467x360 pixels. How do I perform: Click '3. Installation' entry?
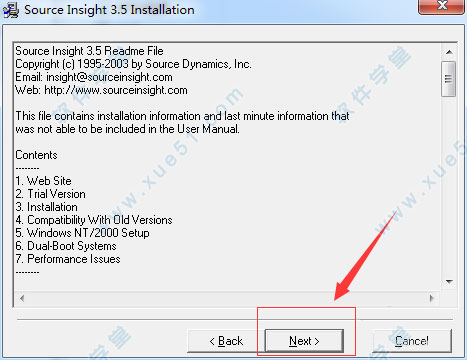(x=46, y=207)
